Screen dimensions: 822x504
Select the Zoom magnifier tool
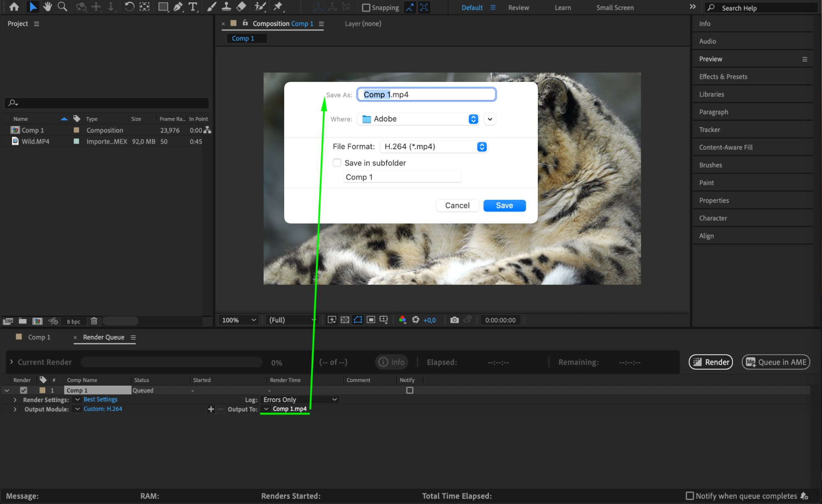point(62,7)
